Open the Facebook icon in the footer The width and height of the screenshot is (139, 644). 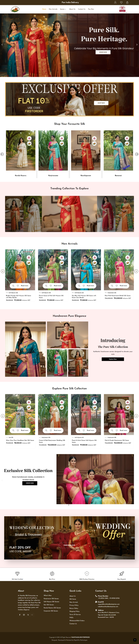point(20,615)
